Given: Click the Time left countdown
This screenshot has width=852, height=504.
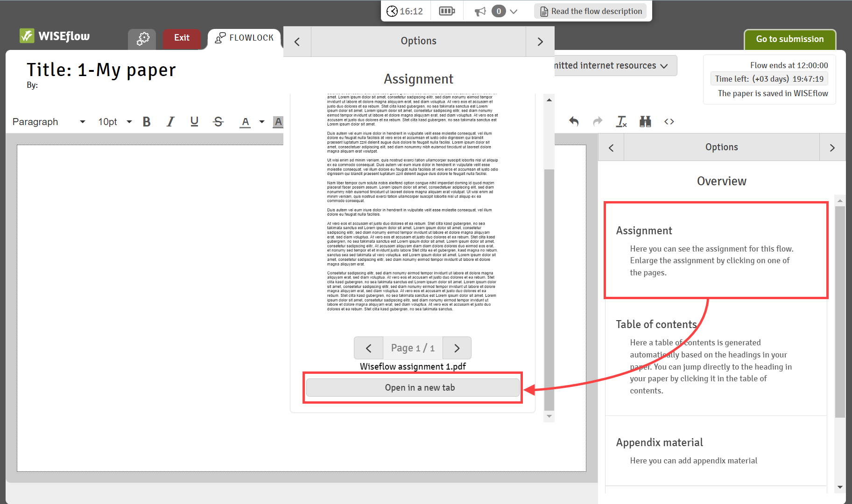Looking at the screenshot, I should pyautogui.click(x=769, y=79).
